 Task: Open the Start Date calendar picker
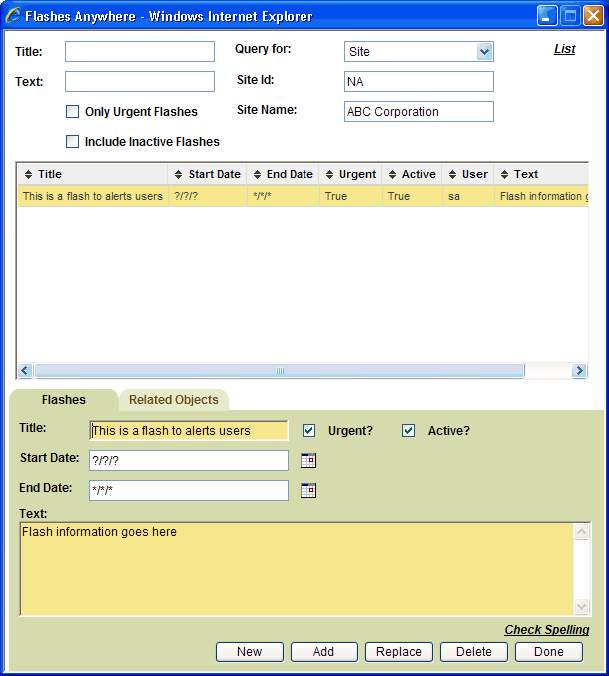pyautogui.click(x=308, y=460)
